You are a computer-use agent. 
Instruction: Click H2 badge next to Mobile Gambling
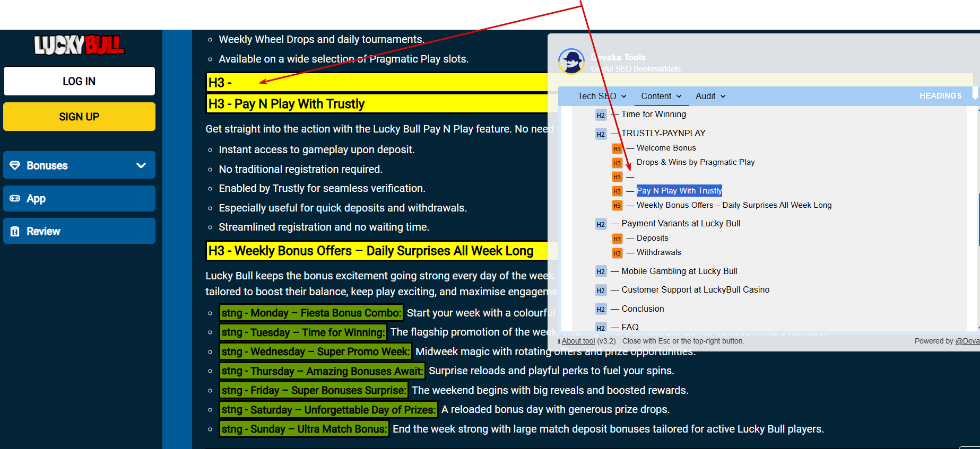pos(601,272)
